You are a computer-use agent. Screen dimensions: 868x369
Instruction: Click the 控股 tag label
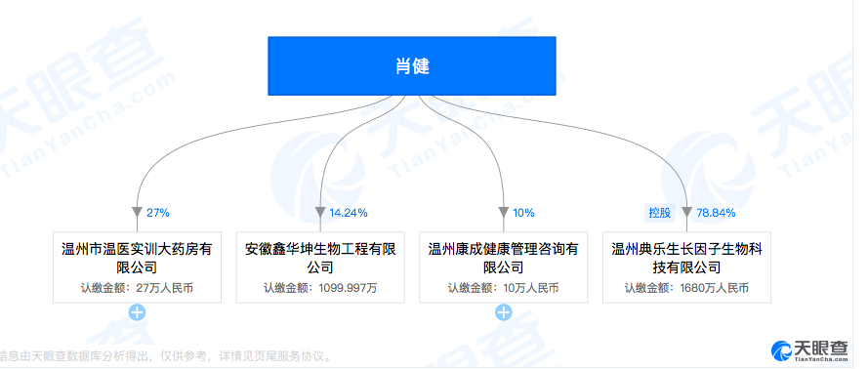point(660,213)
